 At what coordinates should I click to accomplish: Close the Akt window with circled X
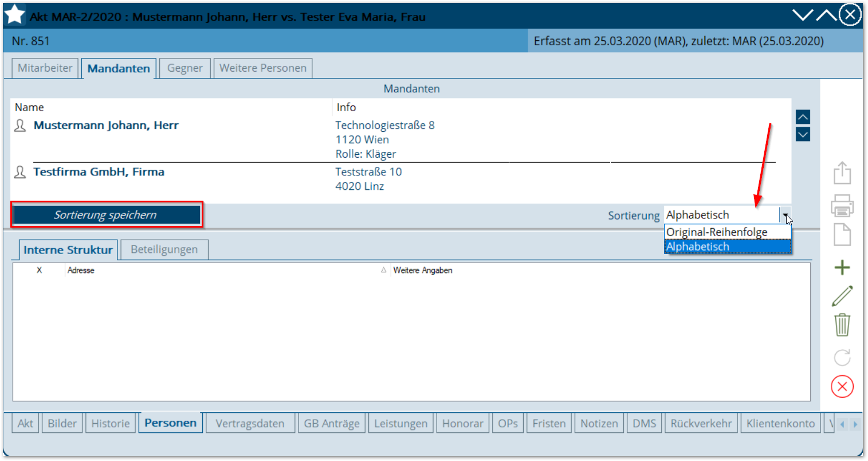850,15
